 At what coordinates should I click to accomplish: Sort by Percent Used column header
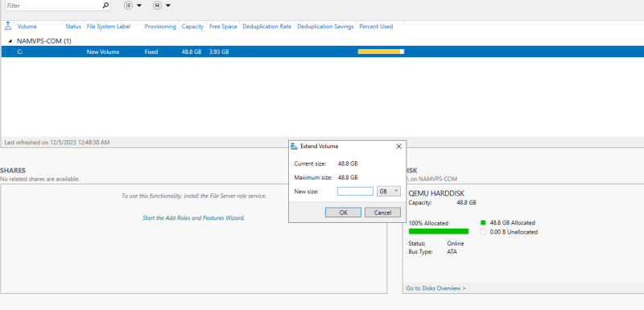(x=376, y=27)
